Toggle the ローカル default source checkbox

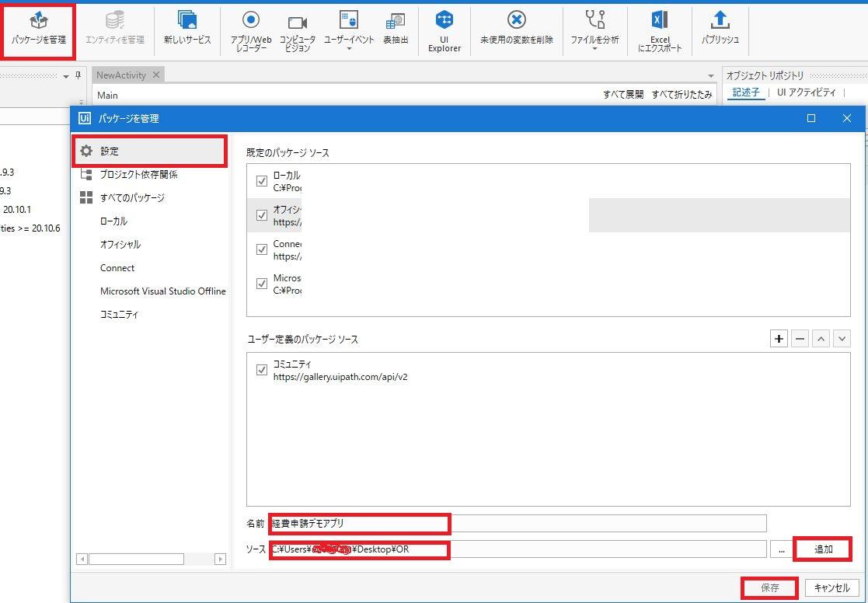(x=262, y=181)
